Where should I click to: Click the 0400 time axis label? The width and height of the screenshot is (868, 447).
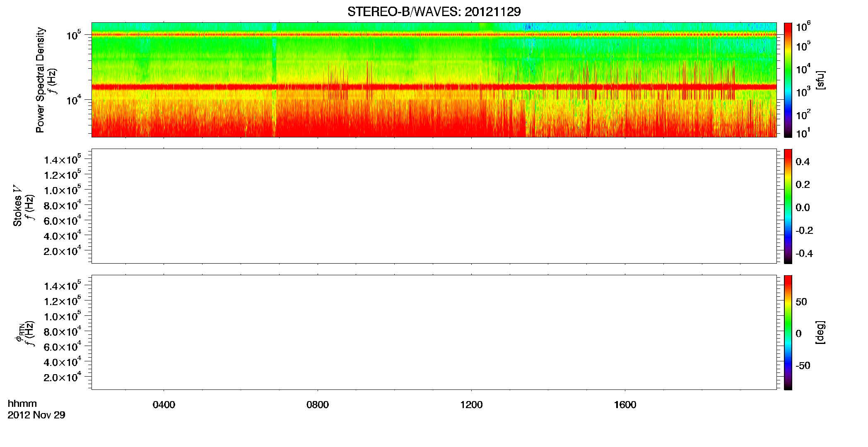[x=164, y=405]
